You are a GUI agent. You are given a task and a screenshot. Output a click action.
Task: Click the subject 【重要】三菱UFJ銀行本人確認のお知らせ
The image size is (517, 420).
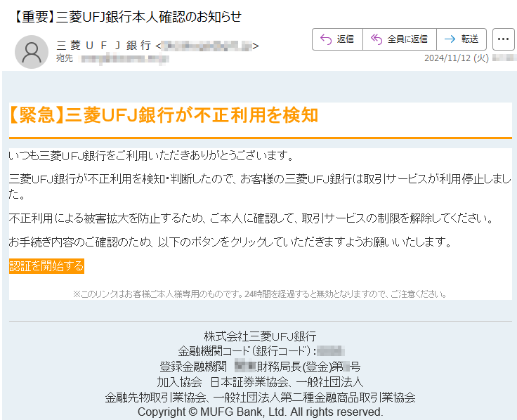127,17
